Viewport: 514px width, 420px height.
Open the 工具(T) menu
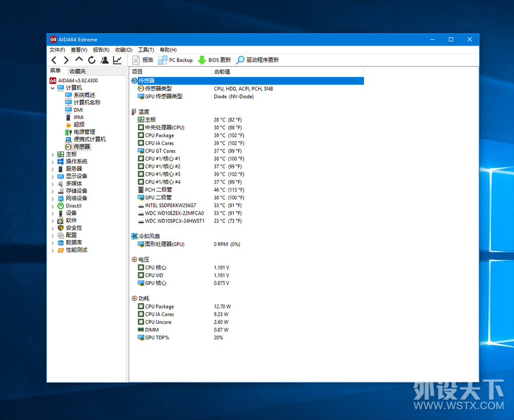coord(146,50)
